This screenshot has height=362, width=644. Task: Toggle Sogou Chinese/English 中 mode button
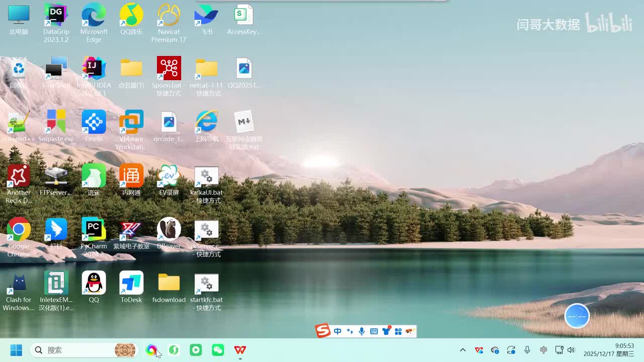coord(338,331)
